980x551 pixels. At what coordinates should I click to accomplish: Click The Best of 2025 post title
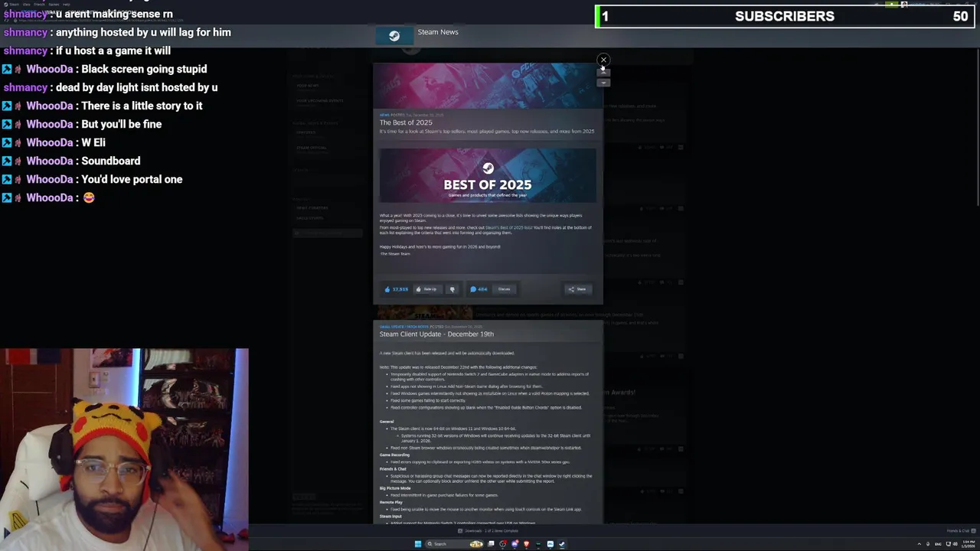[x=406, y=122]
